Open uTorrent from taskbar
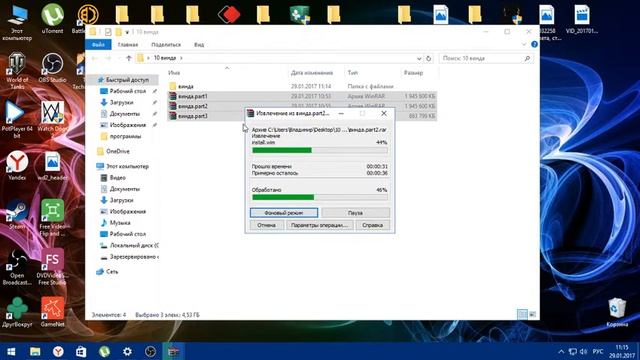The width and height of the screenshot is (640, 360). coord(104,351)
